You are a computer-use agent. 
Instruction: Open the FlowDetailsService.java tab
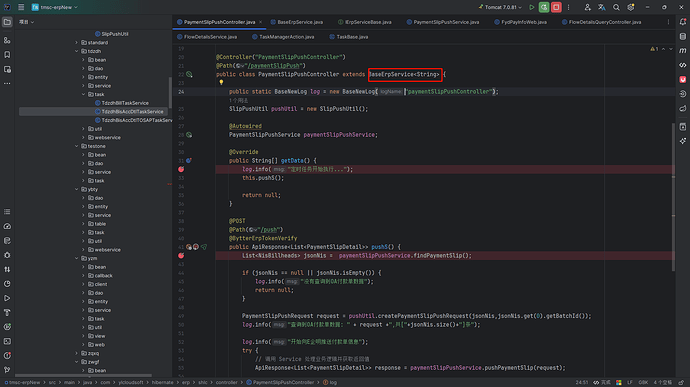207,37
